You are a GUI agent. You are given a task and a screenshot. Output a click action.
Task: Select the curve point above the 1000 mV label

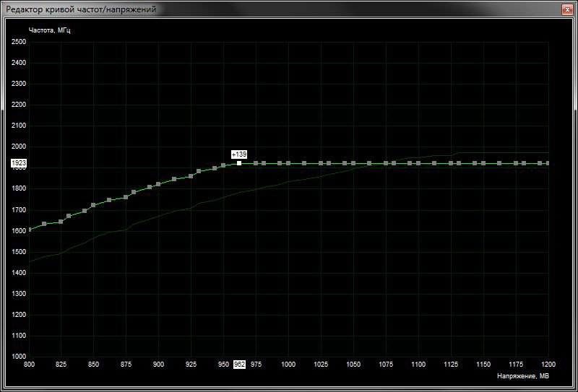coord(288,163)
